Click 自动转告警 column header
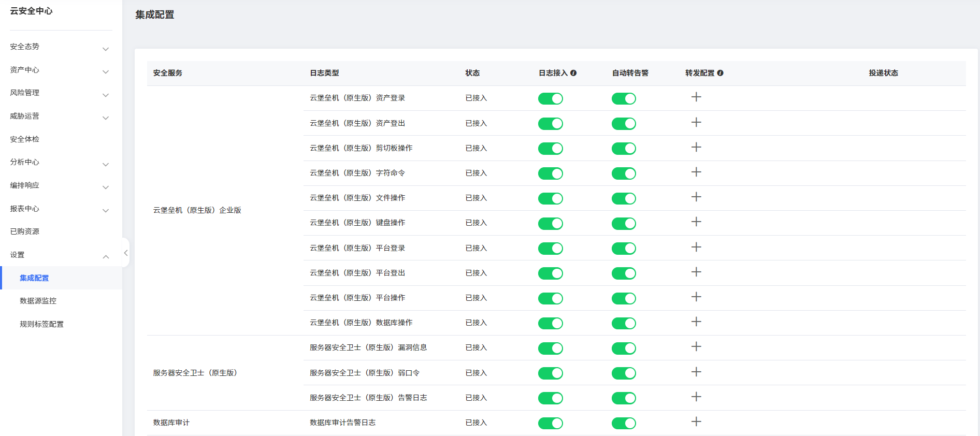Screen dimensions: 980x436 point(630,73)
